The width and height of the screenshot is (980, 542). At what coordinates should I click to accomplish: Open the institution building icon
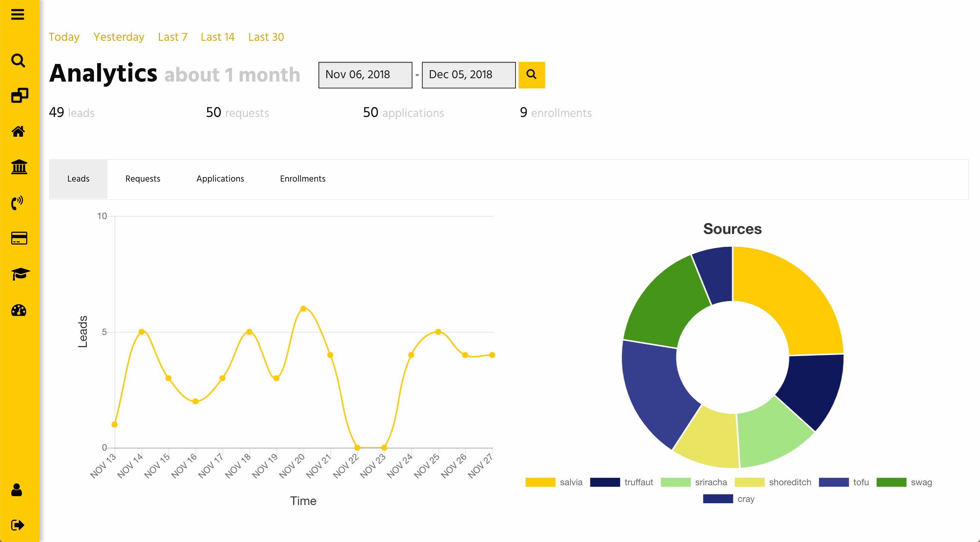[19, 167]
